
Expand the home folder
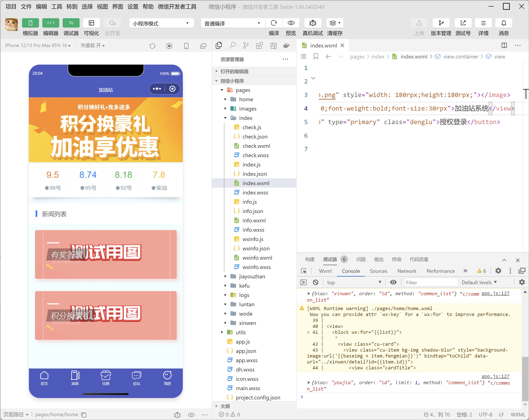[x=254, y=99]
